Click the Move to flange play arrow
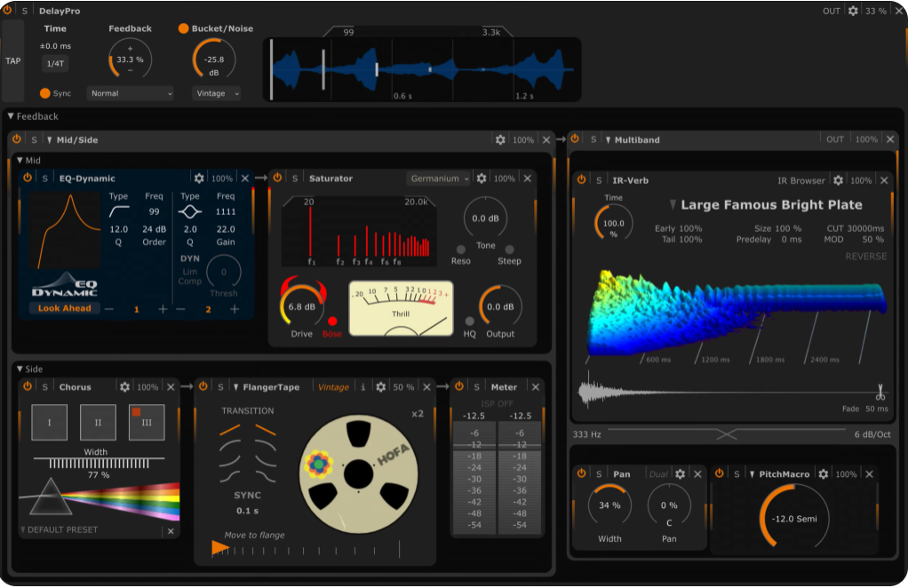 point(220,547)
